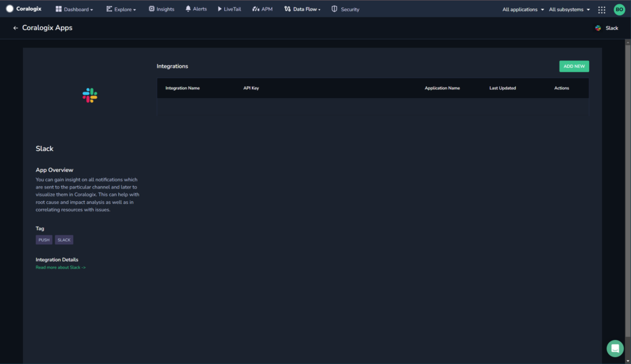
Task: Click the Application Name column header
Action: (x=442, y=88)
